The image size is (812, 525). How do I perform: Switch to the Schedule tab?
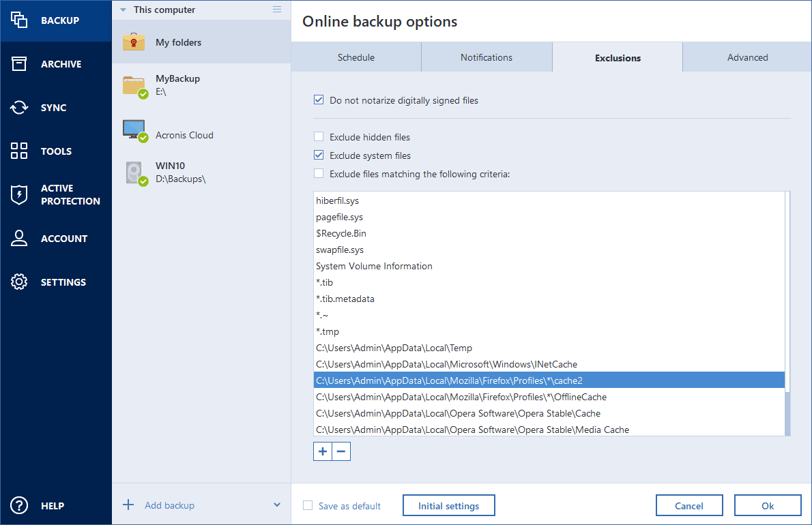(356, 57)
